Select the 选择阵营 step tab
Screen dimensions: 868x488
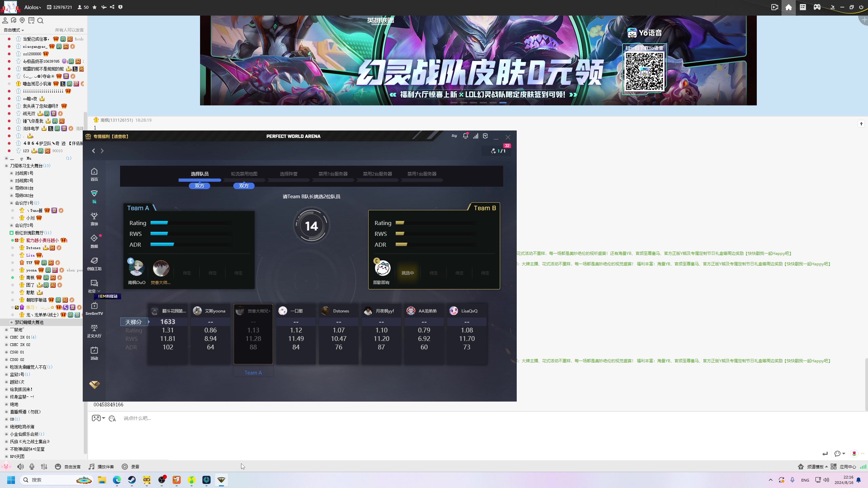tap(289, 174)
